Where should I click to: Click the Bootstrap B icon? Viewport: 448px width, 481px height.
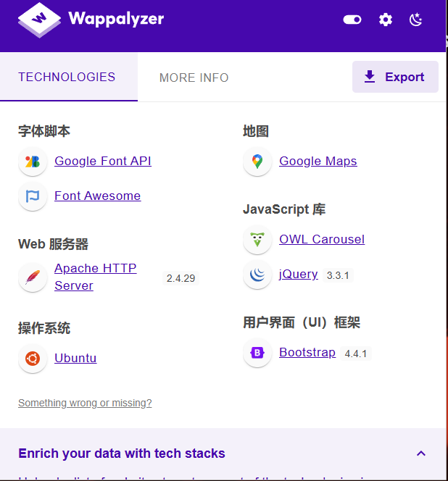[x=257, y=353]
